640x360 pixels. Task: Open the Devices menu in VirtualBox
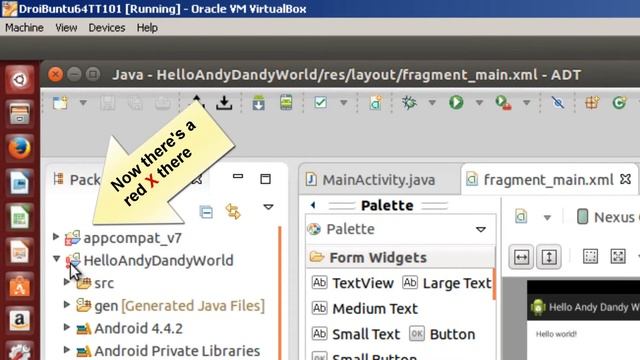coord(107,27)
